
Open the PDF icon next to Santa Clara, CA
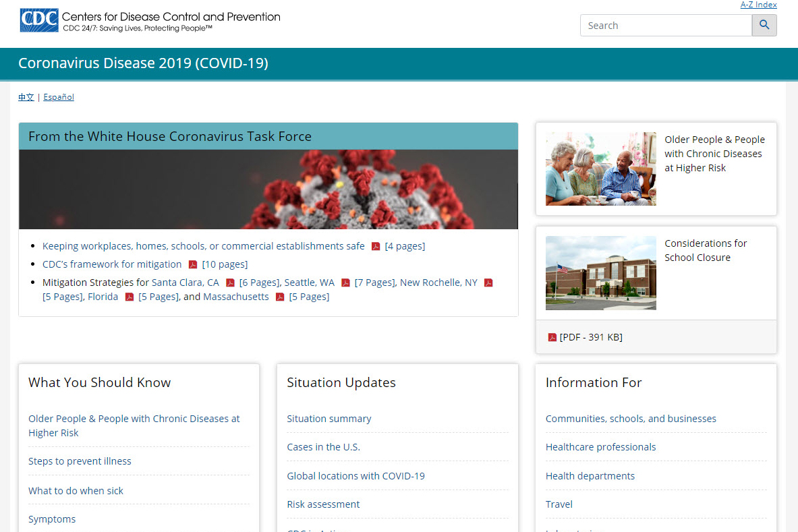230,283
